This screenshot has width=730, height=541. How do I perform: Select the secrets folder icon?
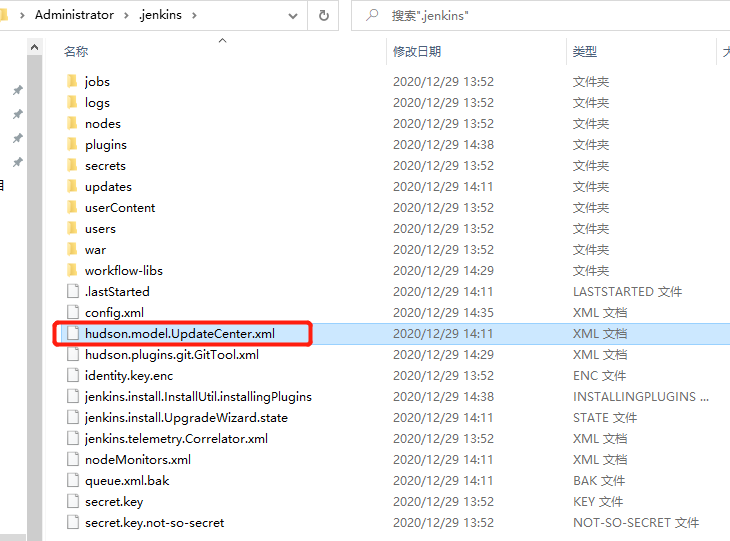72,165
